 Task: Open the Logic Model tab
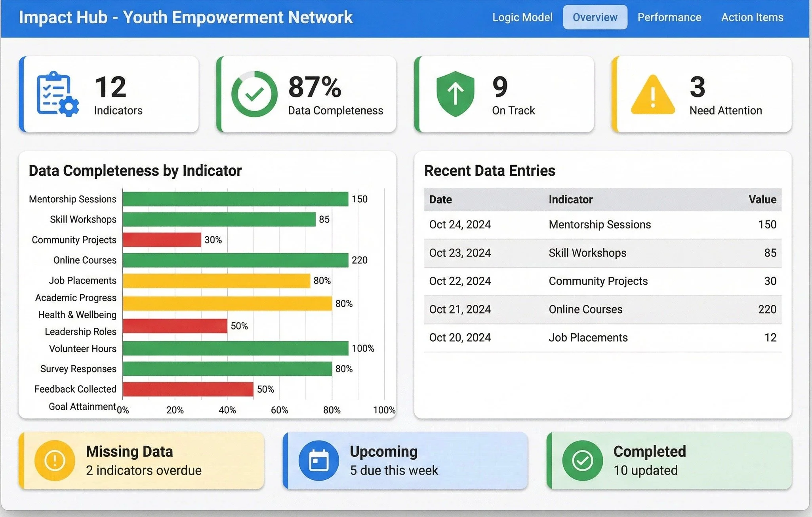[x=522, y=17]
